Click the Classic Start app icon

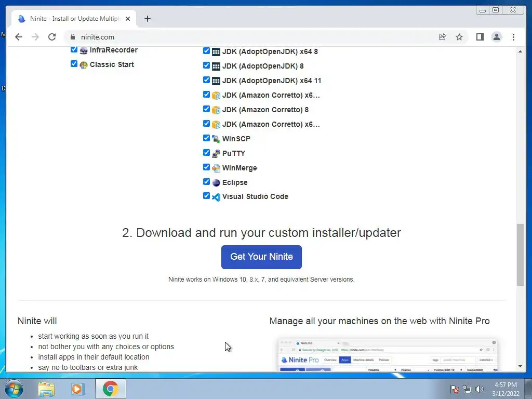(84, 65)
